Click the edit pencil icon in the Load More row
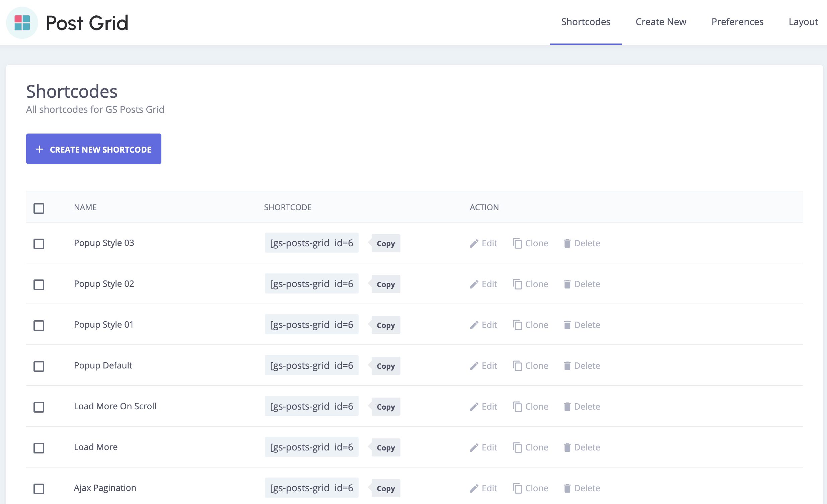Viewport: 827px width, 504px height. tap(474, 448)
